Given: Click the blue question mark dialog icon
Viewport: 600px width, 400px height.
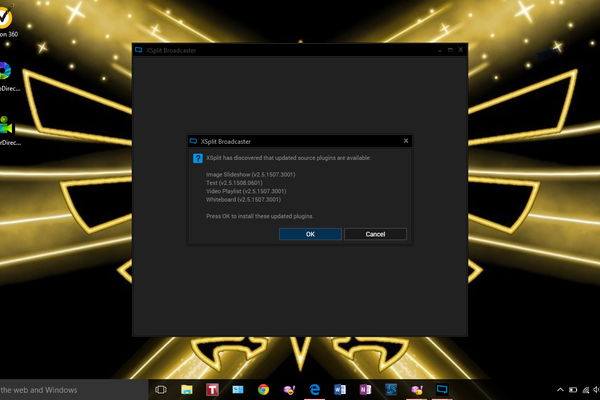Looking at the screenshot, I should 197,158.
